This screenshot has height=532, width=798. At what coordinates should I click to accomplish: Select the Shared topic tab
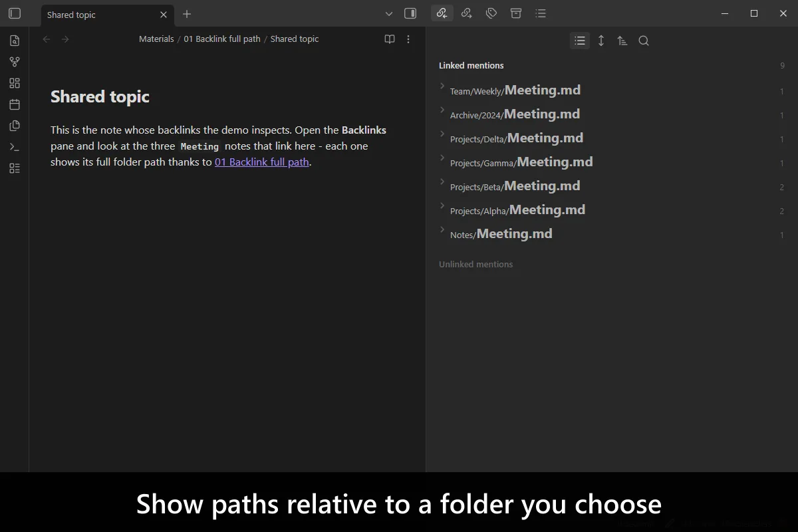coord(107,15)
